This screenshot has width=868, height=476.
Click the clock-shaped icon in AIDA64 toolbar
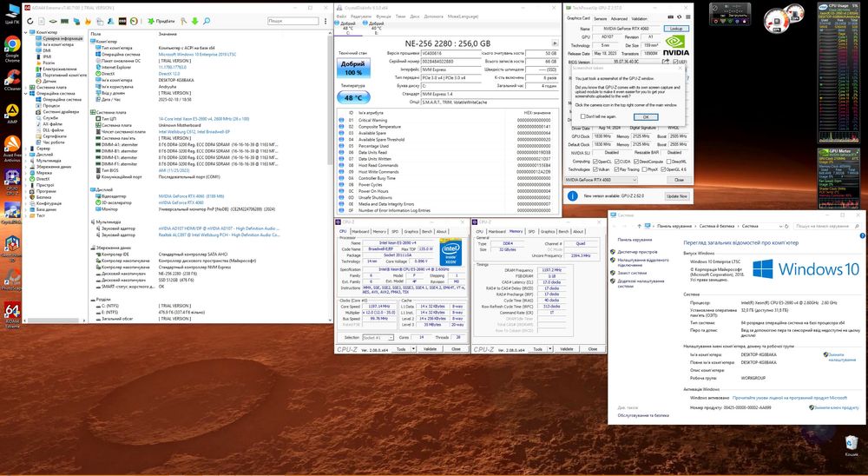(x=134, y=21)
